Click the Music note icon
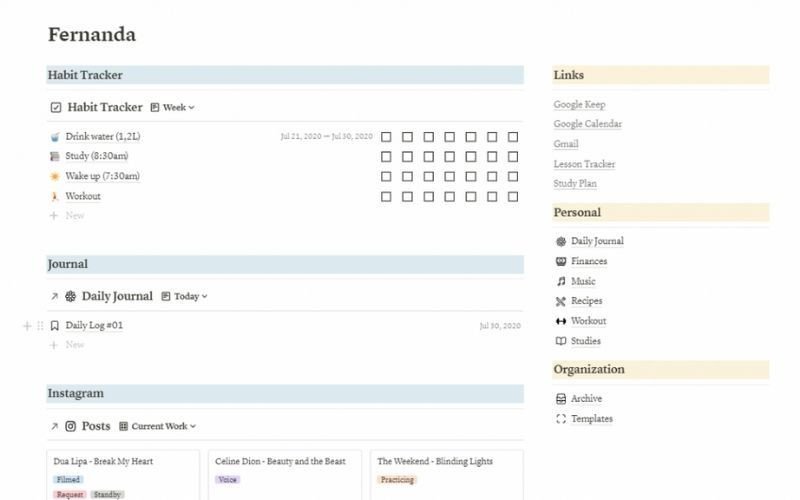The height and width of the screenshot is (500, 800). 561,281
